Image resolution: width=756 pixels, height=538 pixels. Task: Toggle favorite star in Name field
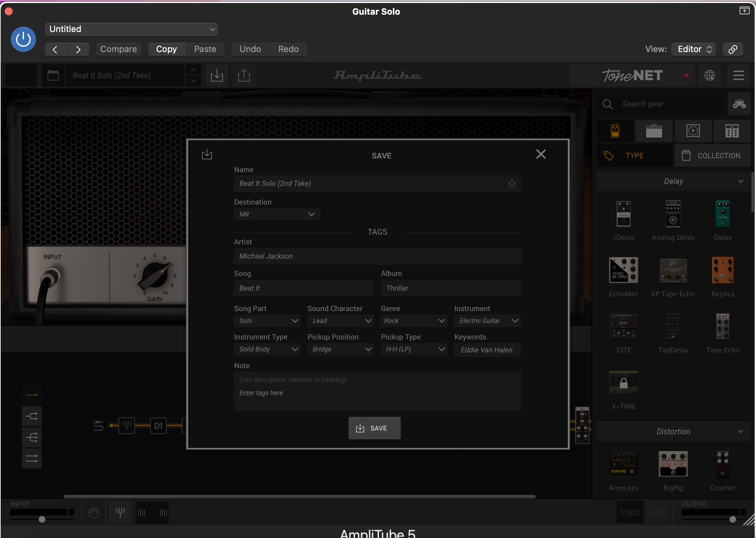tap(512, 183)
